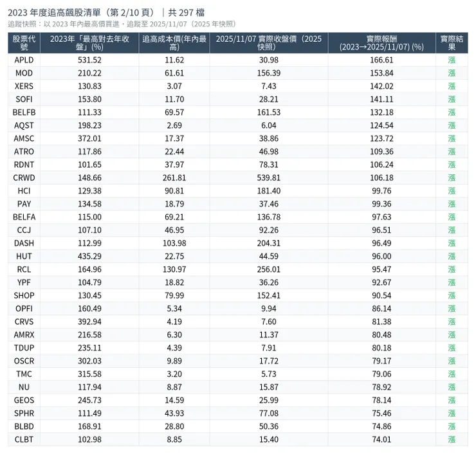Click the 實際結果 column header
Screen dimensions: 476x454
[452, 43]
